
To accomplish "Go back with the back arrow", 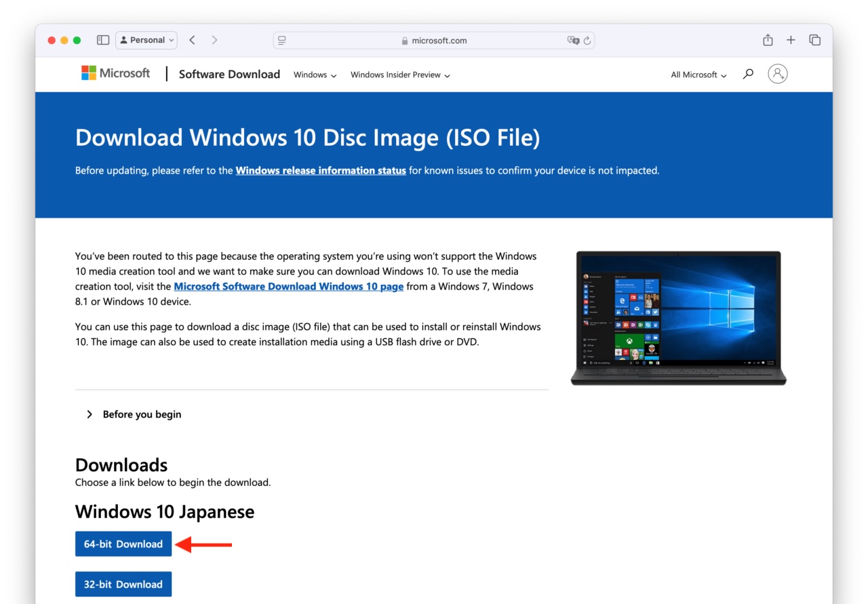I will 193,40.
